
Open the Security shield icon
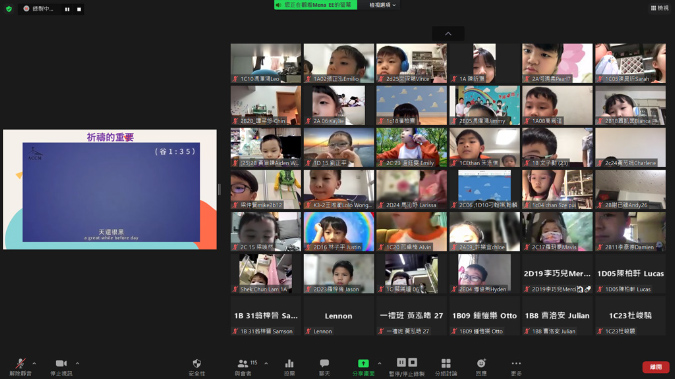(197, 363)
